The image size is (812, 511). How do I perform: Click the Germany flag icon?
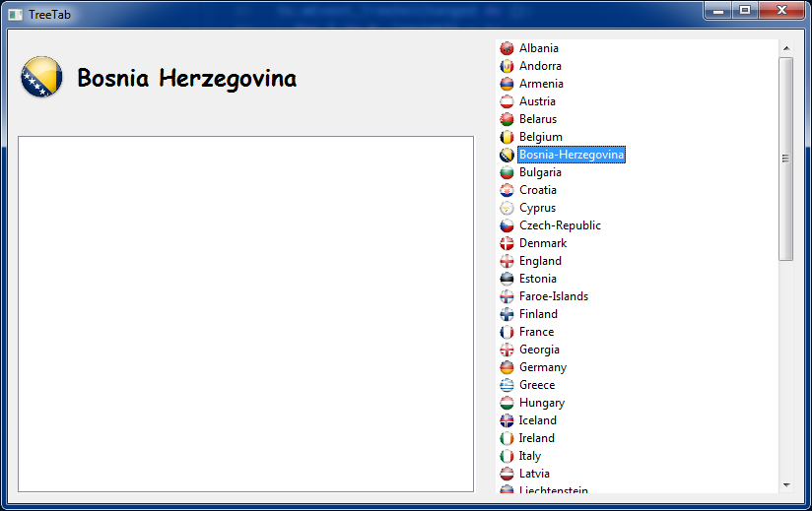[507, 367]
